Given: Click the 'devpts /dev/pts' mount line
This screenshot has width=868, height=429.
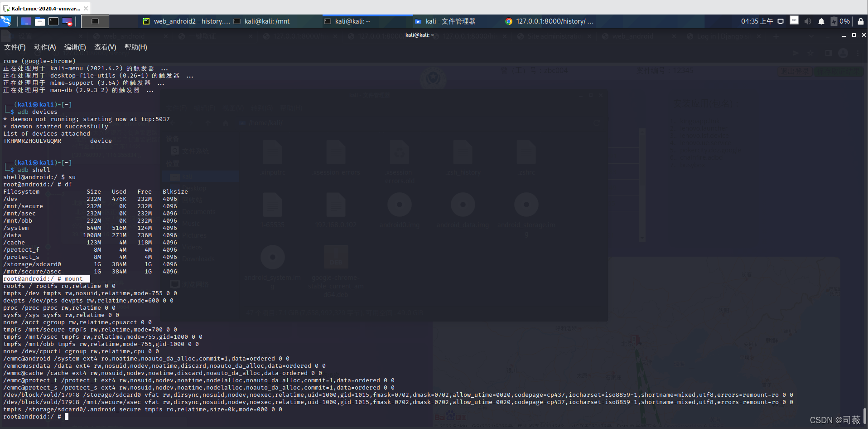Looking at the screenshot, I should click(x=88, y=301).
